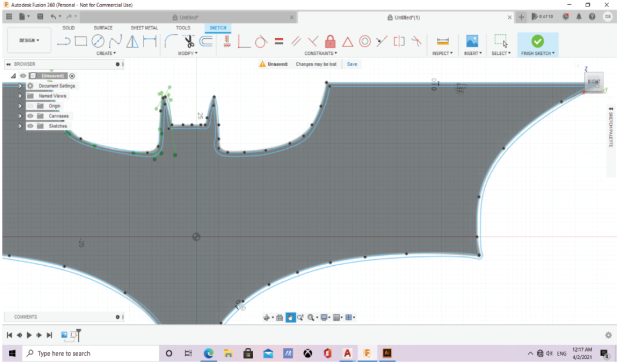Apply MidPoint triangle constraint
The height and width of the screenshot is (364, 624).
point(348,41)
